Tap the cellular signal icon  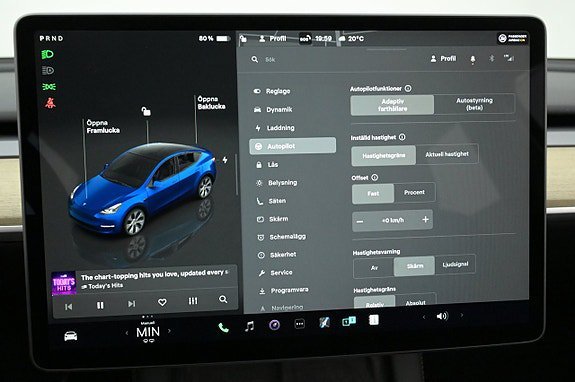tap(509, 58)
